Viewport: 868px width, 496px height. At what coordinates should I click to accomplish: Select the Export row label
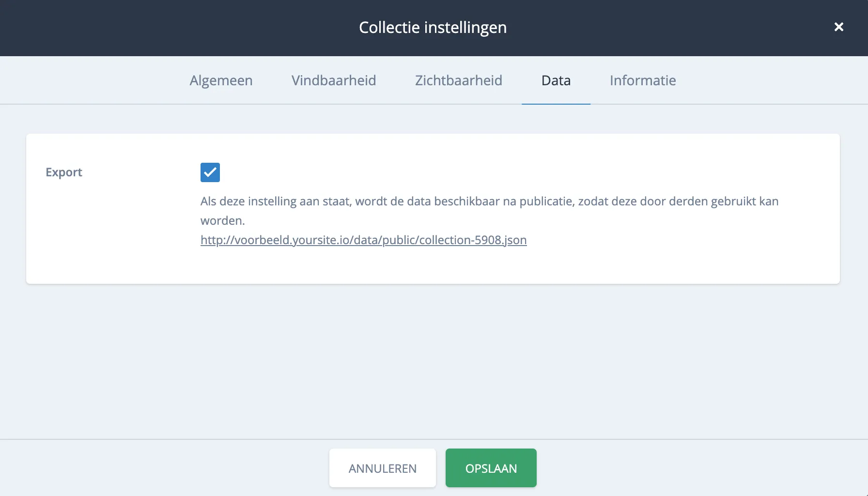[63, 172]
